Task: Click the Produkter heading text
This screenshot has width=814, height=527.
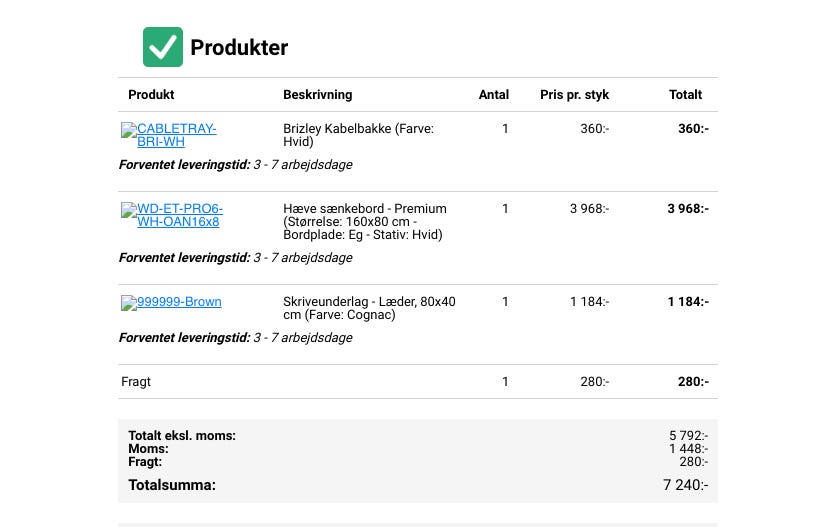Action: click(239, 47)
